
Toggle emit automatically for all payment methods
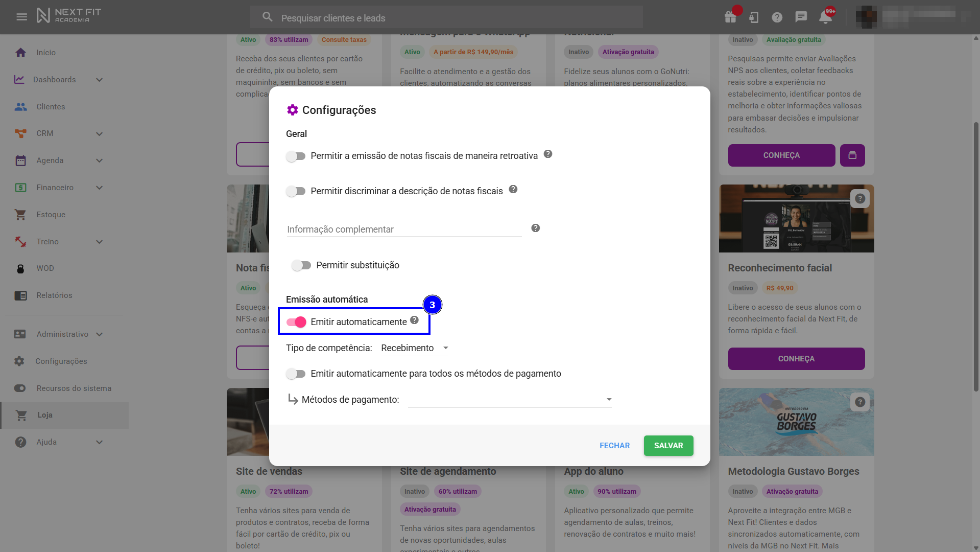coord(296,374)
